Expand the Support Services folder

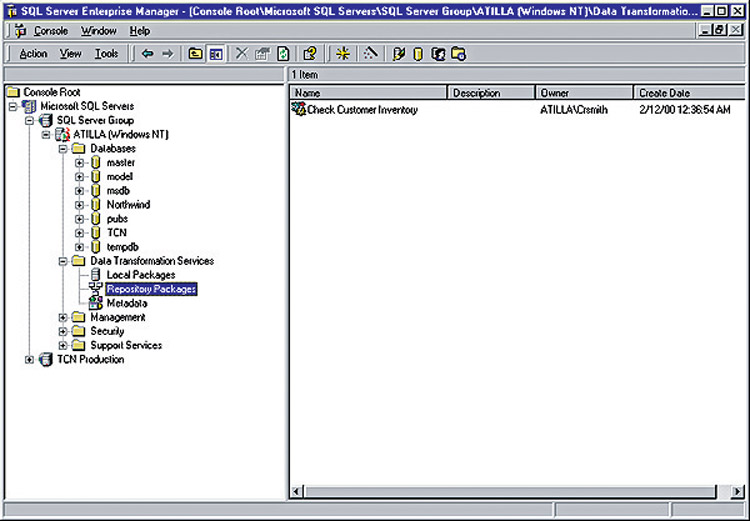pos(63,345)
